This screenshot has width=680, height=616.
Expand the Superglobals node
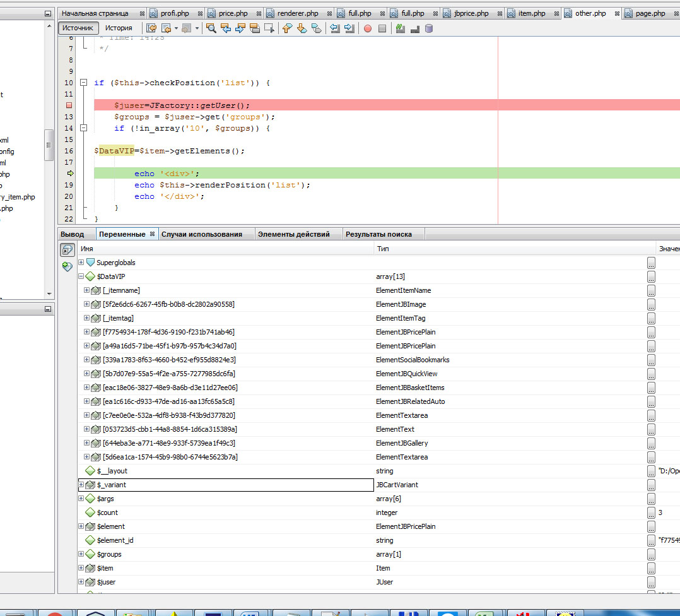pyautogui.click(x=81, y=263)
